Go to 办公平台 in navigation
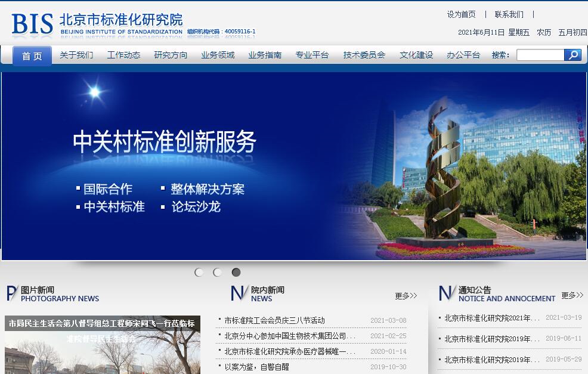Image resolution: width=588 pixels, height=374 pixels. click(x=463, y=55)
